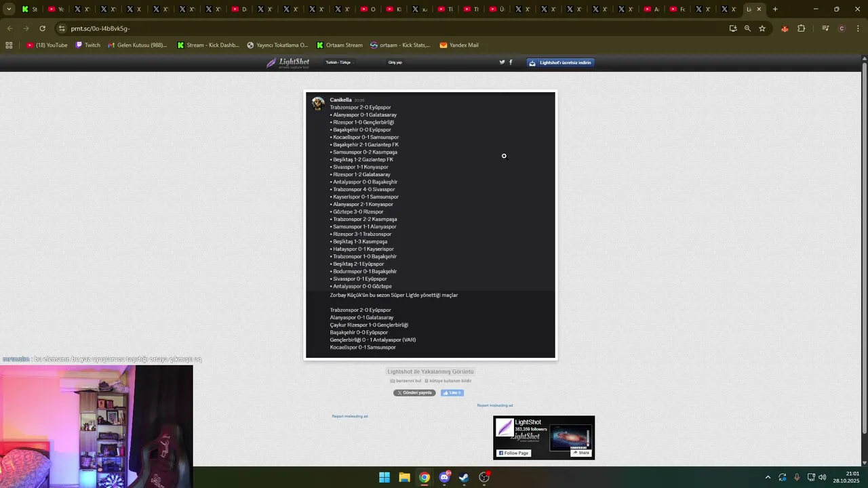Open the Yandex Mail bookmark
Viewport: 868px width, 488px height.
(459, 45)
